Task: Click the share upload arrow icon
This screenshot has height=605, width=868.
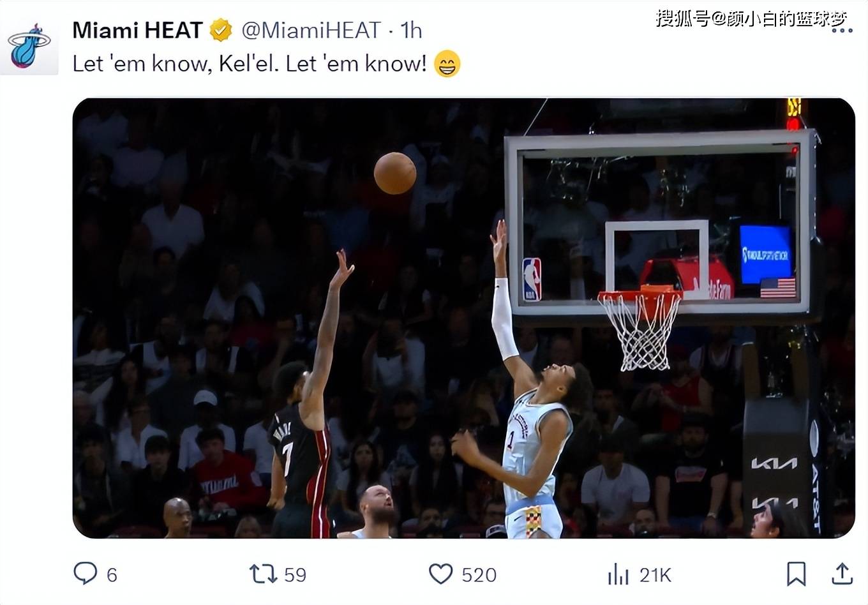Action: point(842,574)
